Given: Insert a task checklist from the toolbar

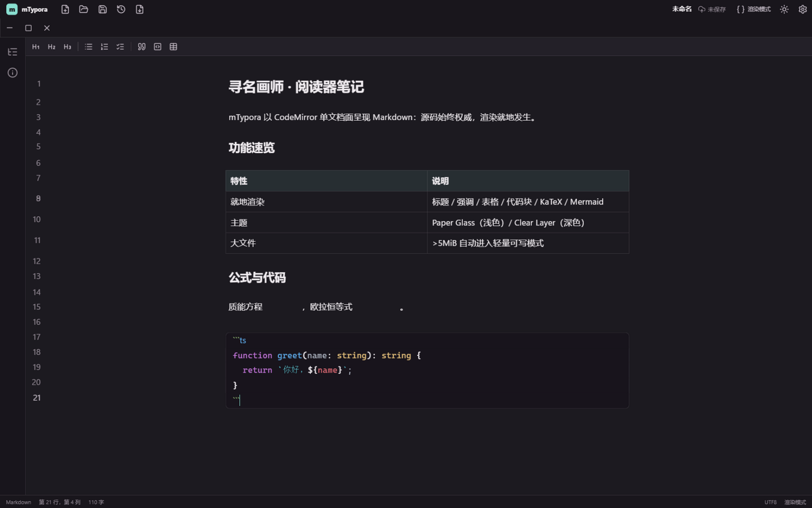Looking at the screenshot, I should (x=120, y=47).
